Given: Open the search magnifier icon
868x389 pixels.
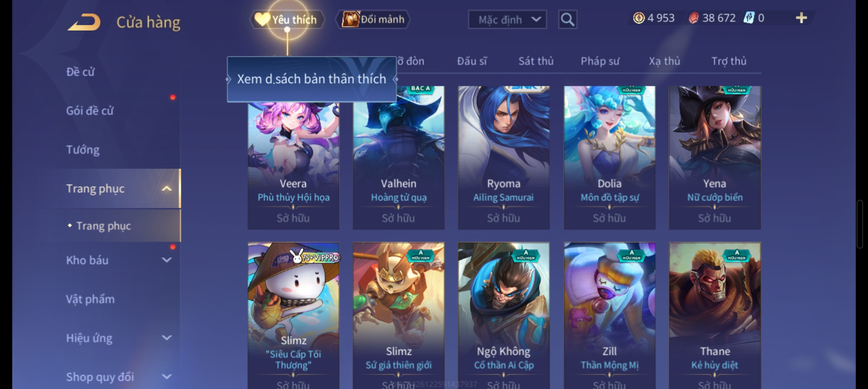Looking at the screenshot, I should (x=567, y=19).
